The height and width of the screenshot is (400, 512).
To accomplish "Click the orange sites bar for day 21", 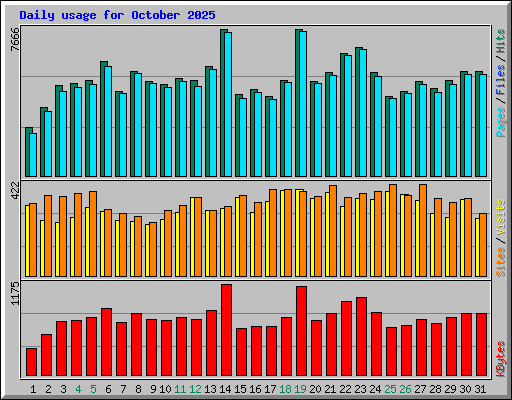I will (333, 231).
